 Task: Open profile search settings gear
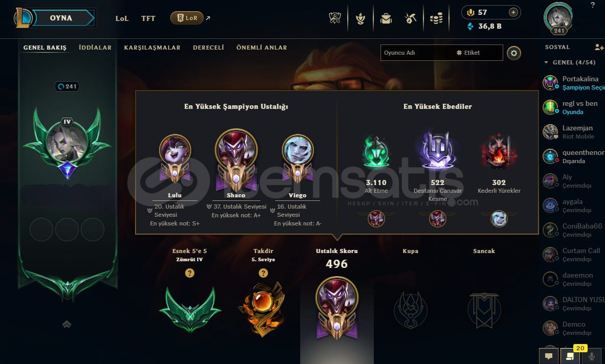coord(514,53)
